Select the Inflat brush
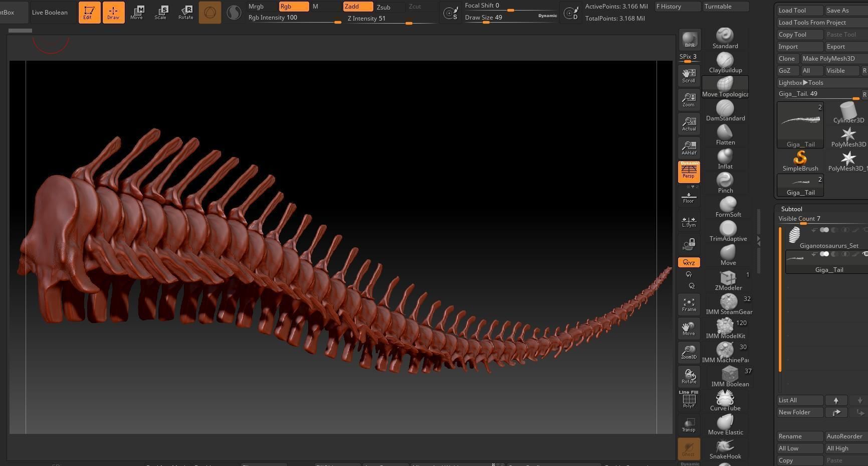Image resolution: width=868 pixels, height=466 pixels. [x=725, y=159]
